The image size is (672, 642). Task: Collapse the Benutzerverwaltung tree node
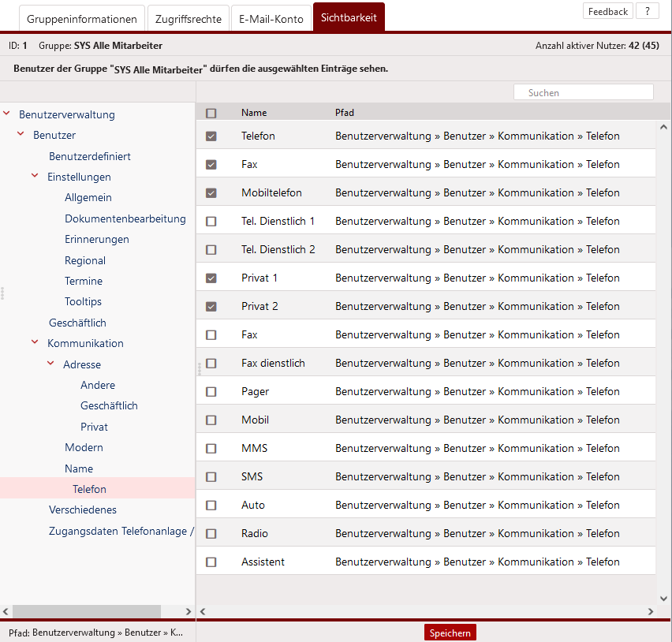click(x=7, y=114)
